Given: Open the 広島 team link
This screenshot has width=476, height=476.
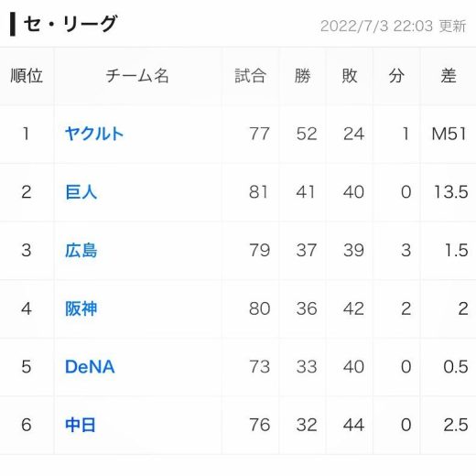Looking at the screenshot, I should coord(81,250).
